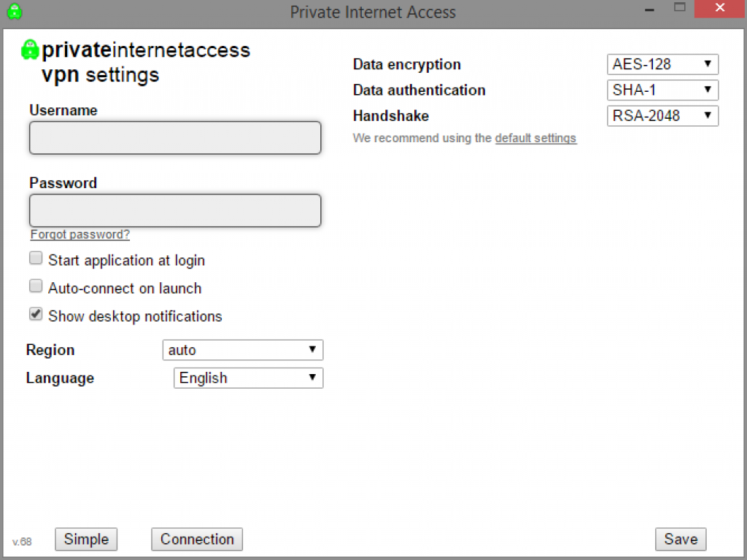Viewport: 747px width, 560px height.
Task: Click into the Password field
Action: click(175, 211)
